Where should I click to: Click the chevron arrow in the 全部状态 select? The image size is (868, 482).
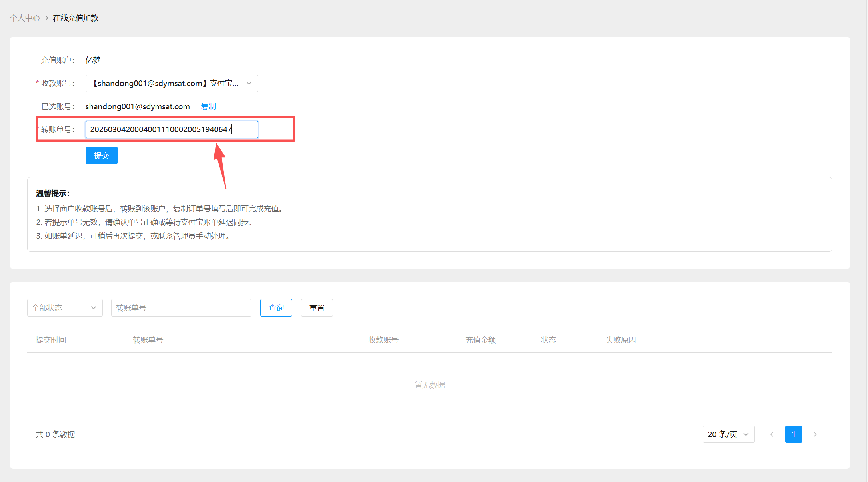[94, 308]
